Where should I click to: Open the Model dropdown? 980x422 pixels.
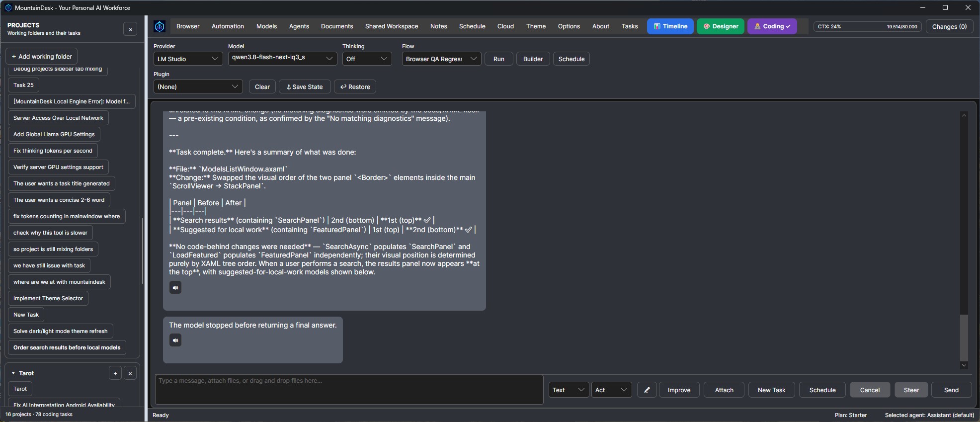(x=282, y=59)
